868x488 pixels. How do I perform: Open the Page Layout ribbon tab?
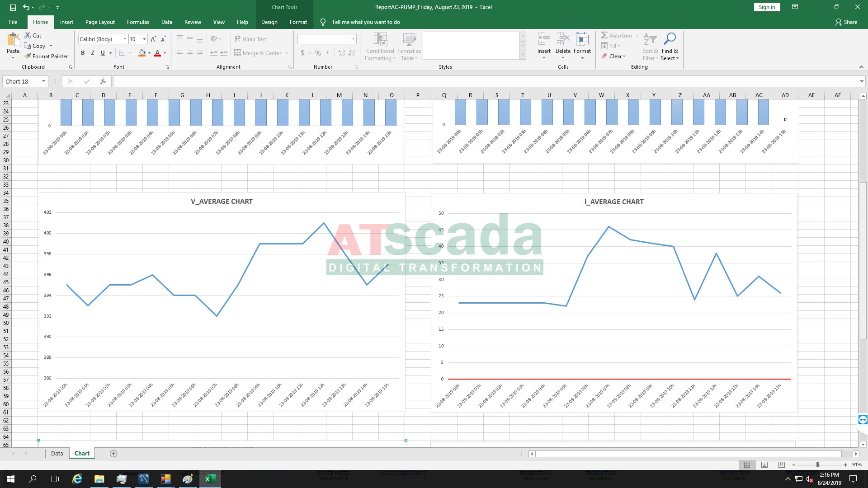click(100, 22)
